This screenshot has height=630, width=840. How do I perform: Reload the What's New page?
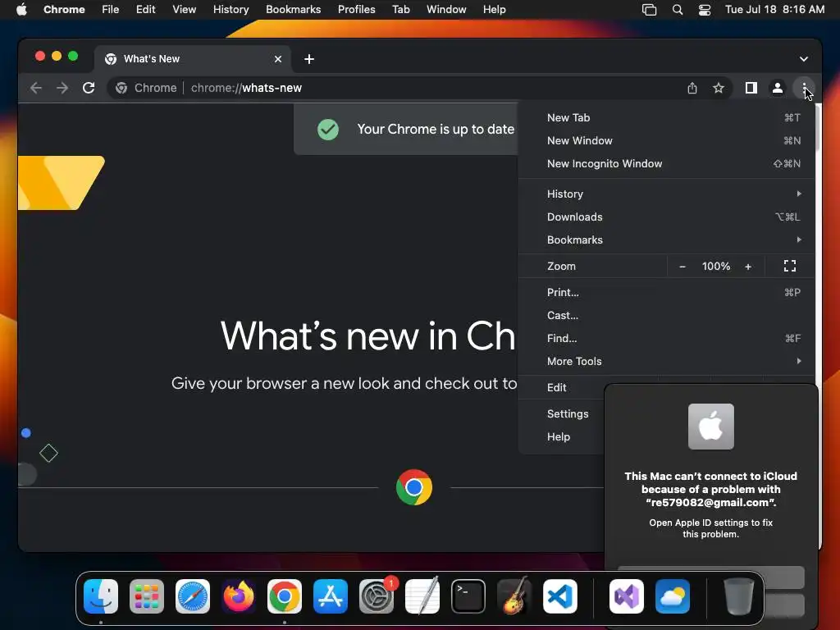89,88
